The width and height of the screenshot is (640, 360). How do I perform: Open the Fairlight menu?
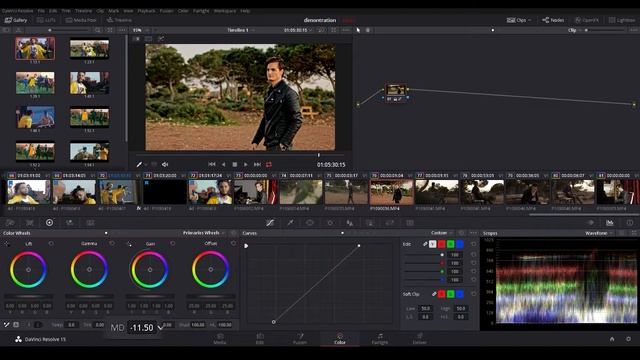(201, 11)
